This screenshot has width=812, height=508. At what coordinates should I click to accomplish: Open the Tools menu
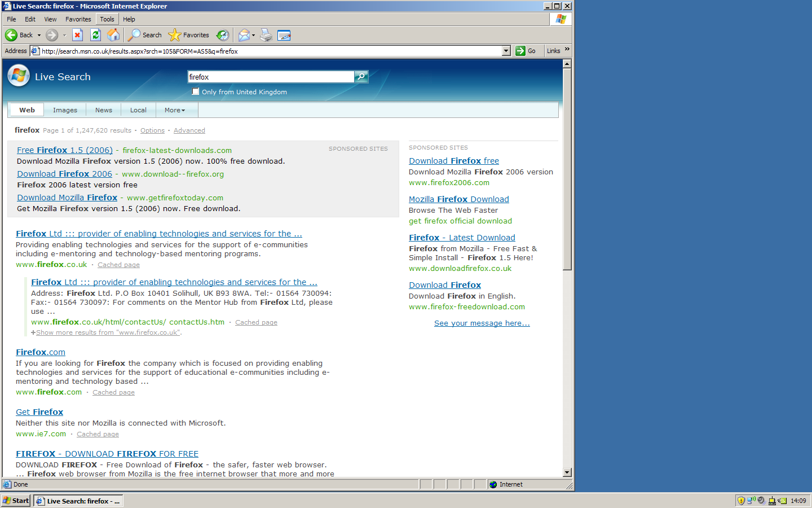click(x=107, y=19)
